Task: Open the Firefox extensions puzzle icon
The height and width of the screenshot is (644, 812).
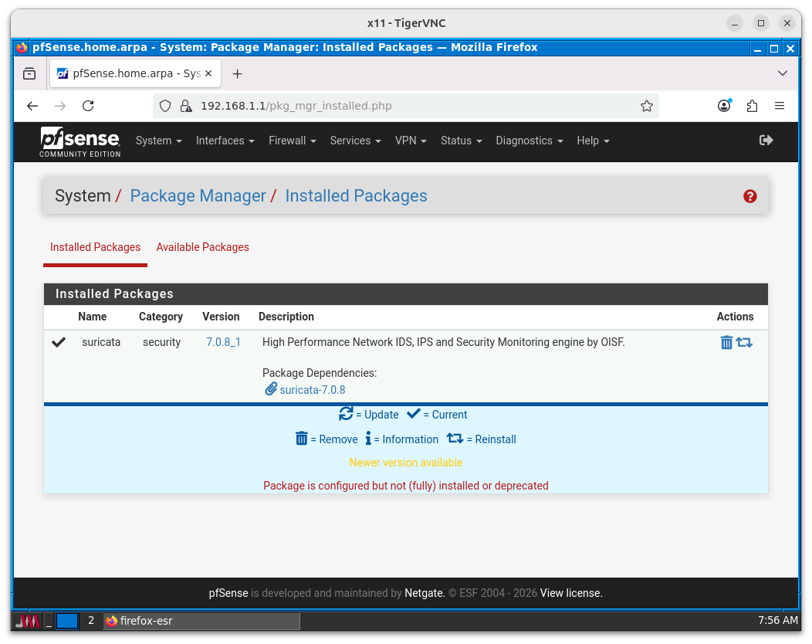Action: (x=752, y=107)
